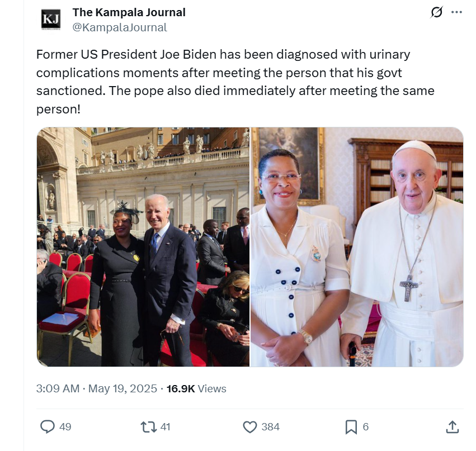
Task: Open the three-dot more options menu
Action: (456, 13)
